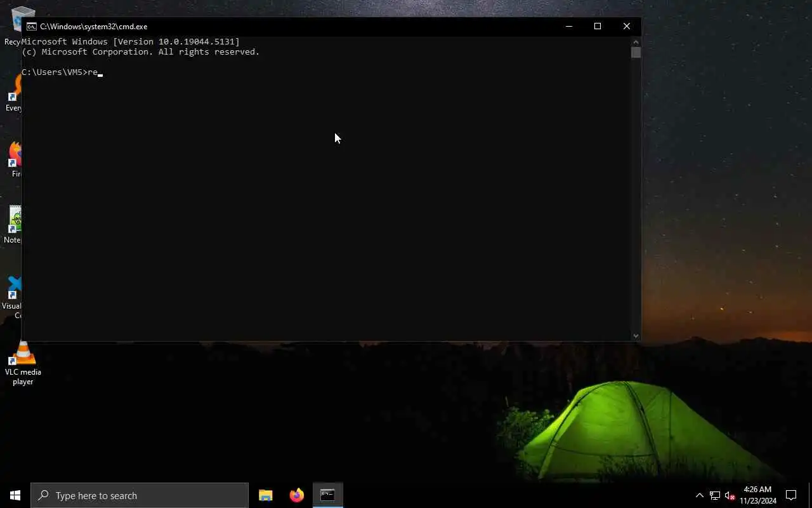Select the Everything desktop shortcut
Image resolution: width=812 pixels, height=508 pixels.
[x=13, y=93]
